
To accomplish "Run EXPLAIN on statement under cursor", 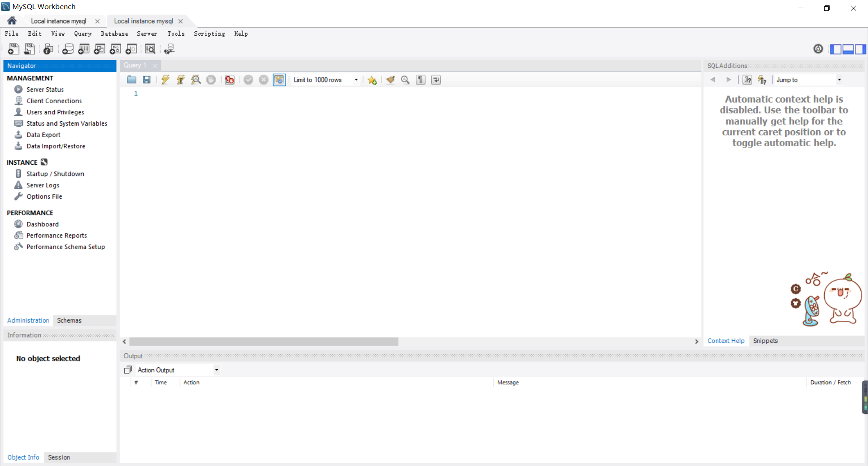I will (x=196, y=80).
